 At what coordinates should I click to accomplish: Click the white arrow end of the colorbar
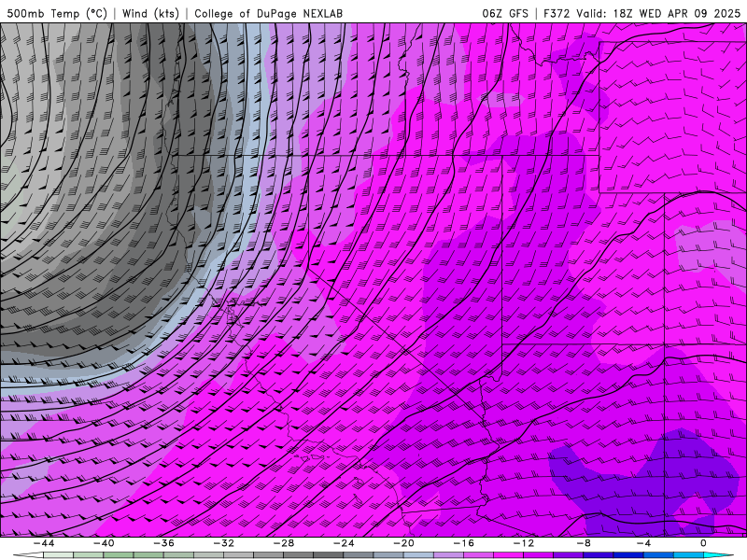[28, 555]
